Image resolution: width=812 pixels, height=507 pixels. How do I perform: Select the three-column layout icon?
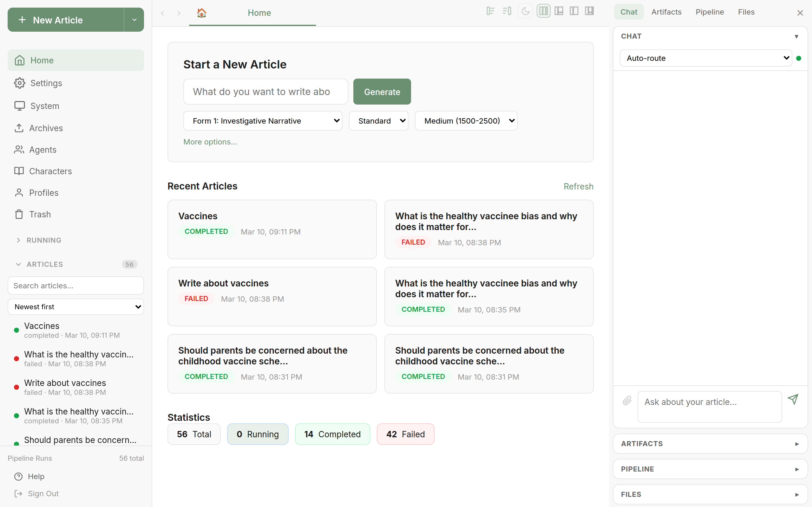(x=543, y=11)
